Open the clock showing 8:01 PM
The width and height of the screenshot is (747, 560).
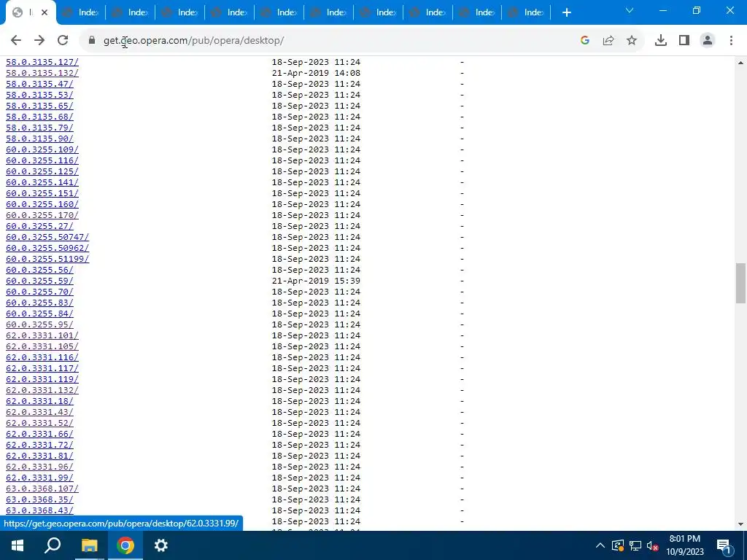[x=684, y=545]
